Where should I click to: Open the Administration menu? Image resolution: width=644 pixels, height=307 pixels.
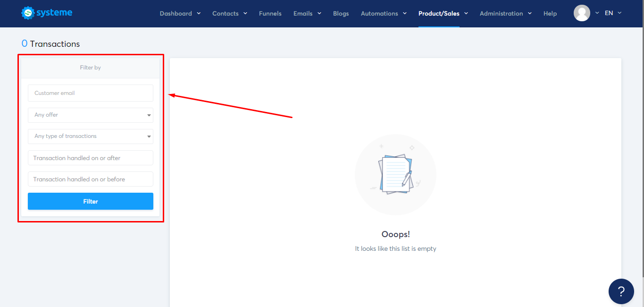coord(502,13)
